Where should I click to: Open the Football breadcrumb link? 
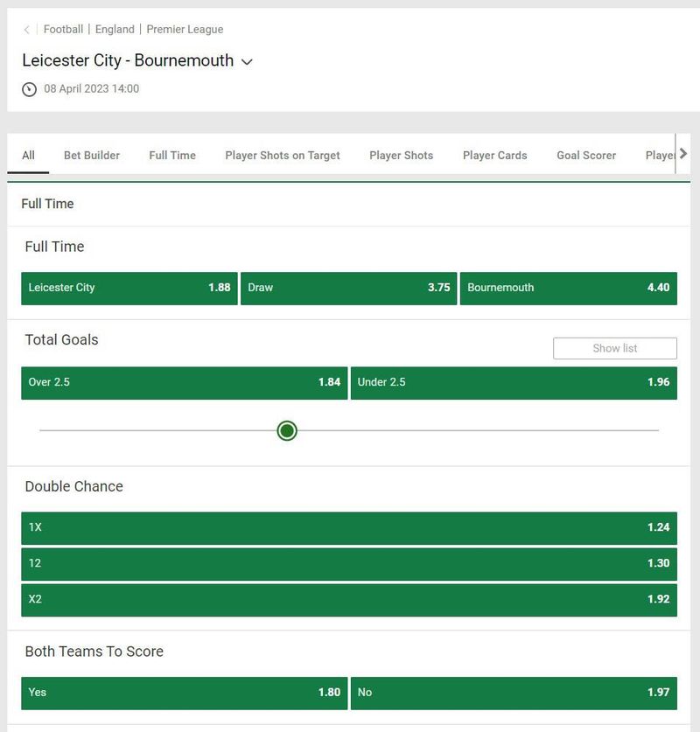63,30
